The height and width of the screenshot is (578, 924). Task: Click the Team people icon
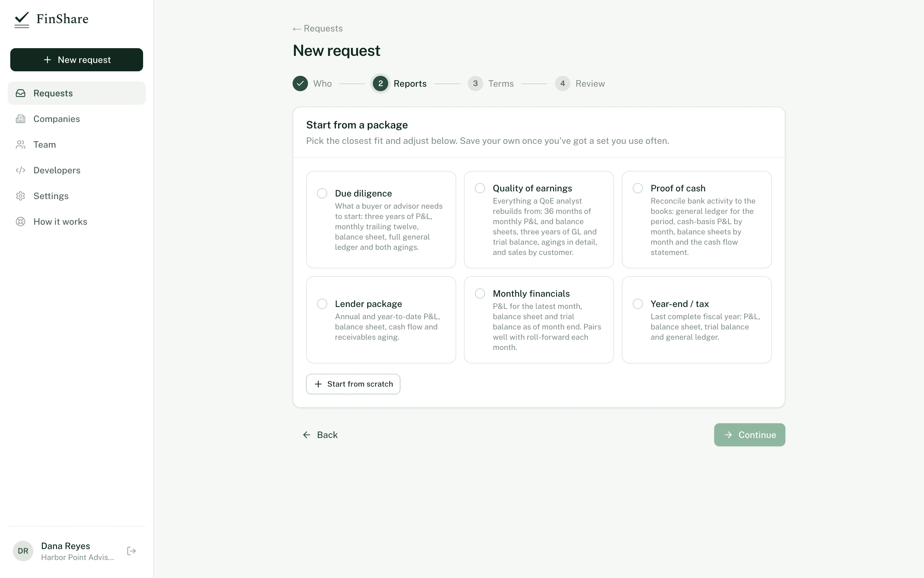click(21, 144)
